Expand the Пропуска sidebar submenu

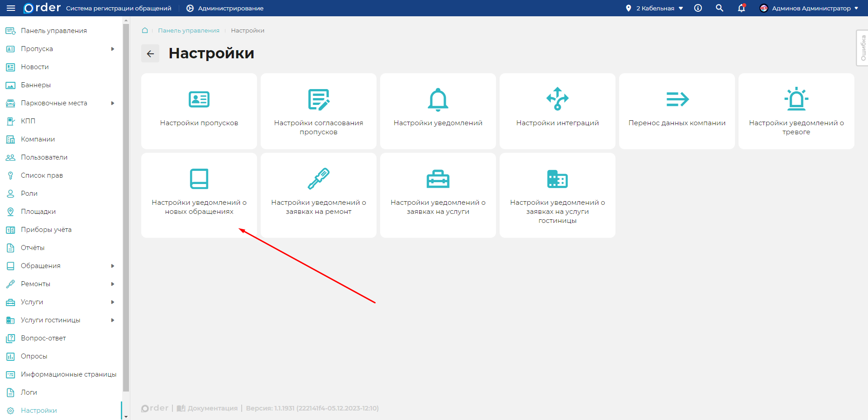click(113, 49)
